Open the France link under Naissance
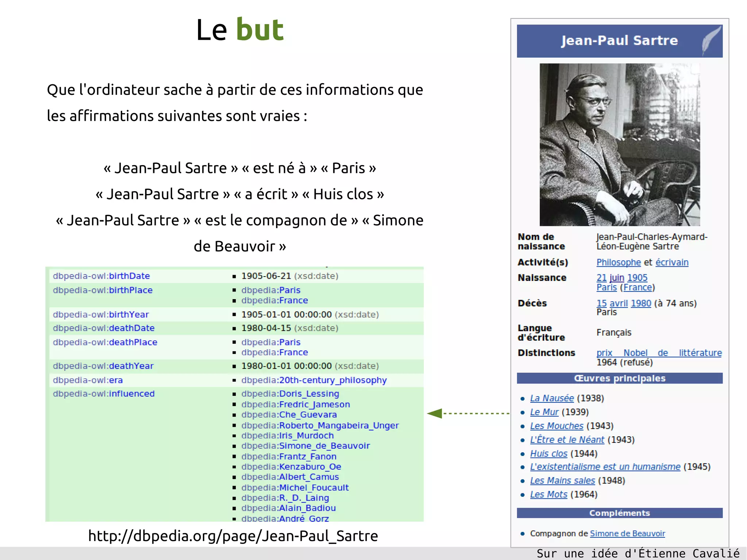 coord(638,287)
